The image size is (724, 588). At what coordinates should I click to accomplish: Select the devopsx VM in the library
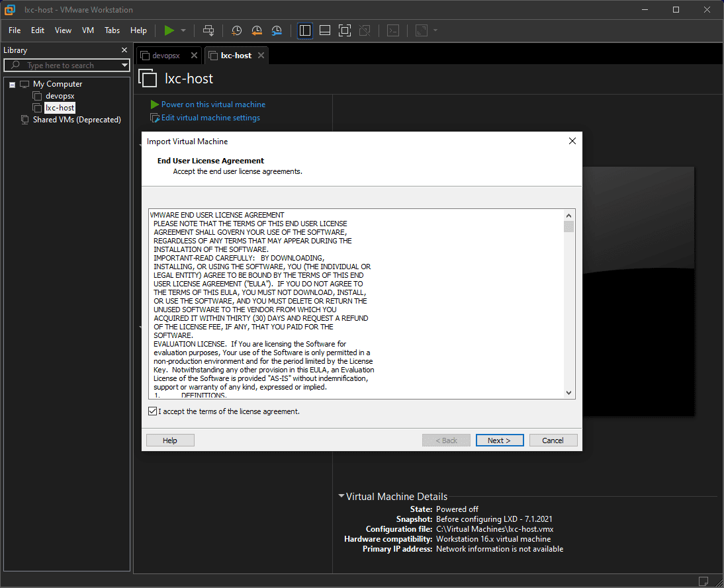(x=60, y=96)
